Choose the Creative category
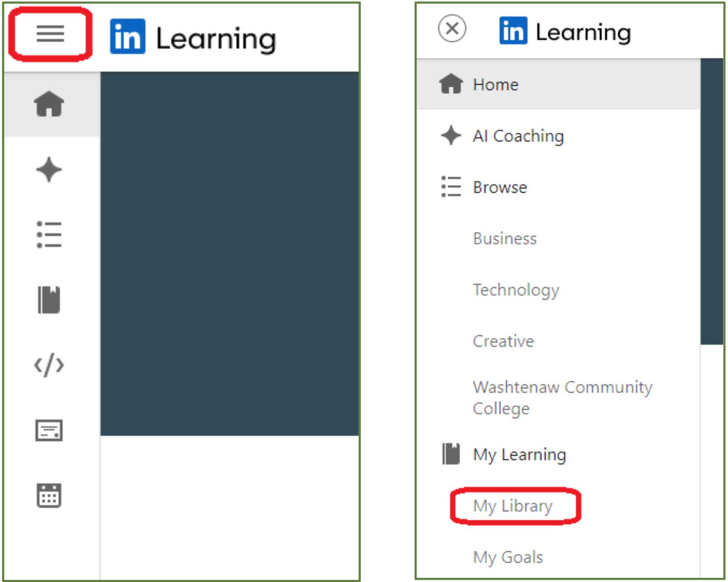This screenshot has width=728, height=582. click(504, 341)
